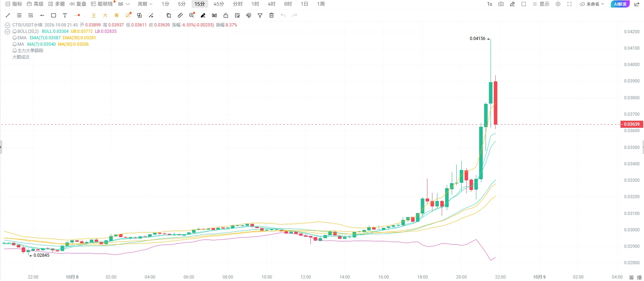Toggle the MA indicator alert bell
Screen dimensions: 644x281
15,44
